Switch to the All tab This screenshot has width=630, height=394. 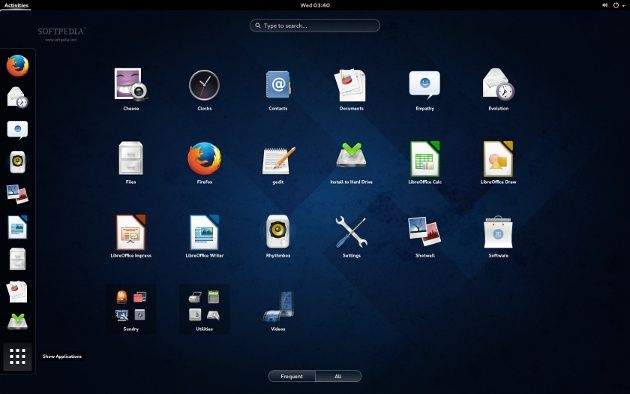338,376
